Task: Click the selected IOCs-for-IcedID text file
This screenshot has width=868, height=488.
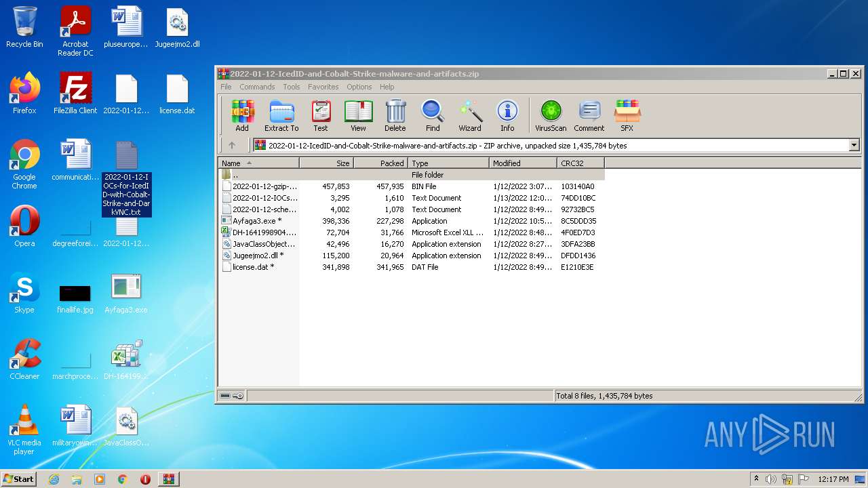Action: [127, 179]
